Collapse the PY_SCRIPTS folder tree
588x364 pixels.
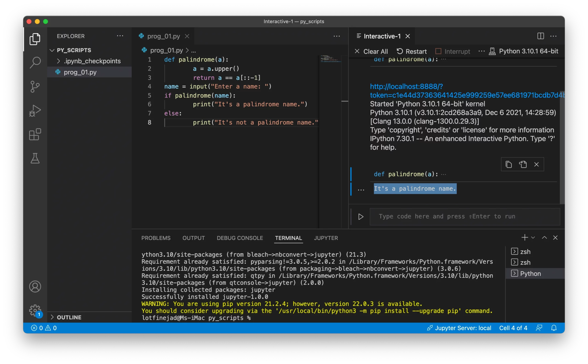coord(52,50)
